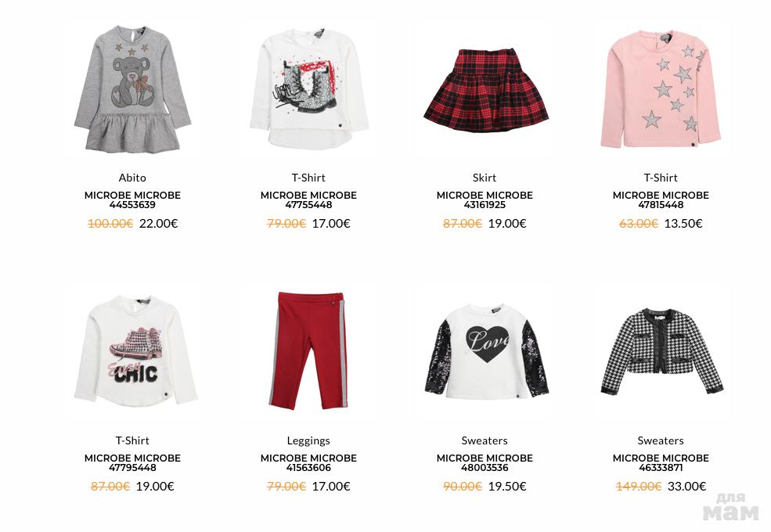
Task: Click the 33.00€ sale price
Action: pos(686,487)
